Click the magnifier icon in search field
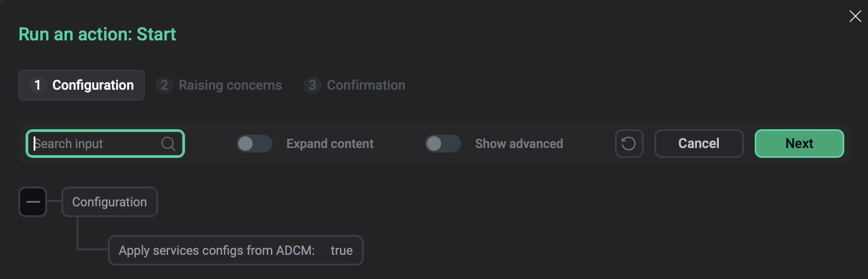The height and width of the screenshot is (279, 868). pyautogui.click(x=168, y=144)
